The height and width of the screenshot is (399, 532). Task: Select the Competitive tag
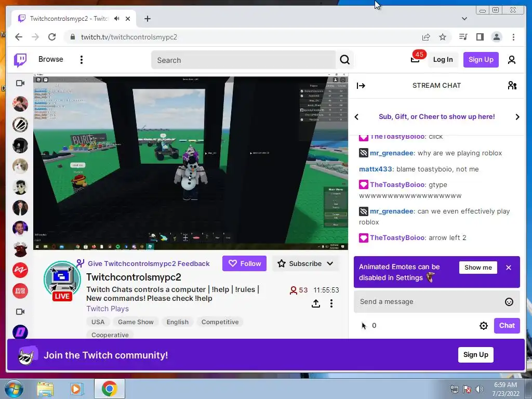(x=220, y=322)
